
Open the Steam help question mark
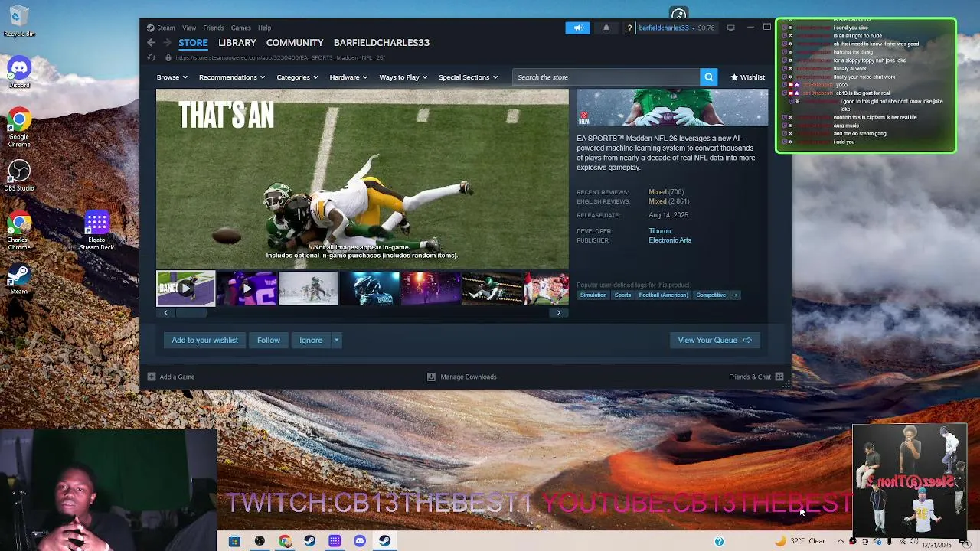629,28
